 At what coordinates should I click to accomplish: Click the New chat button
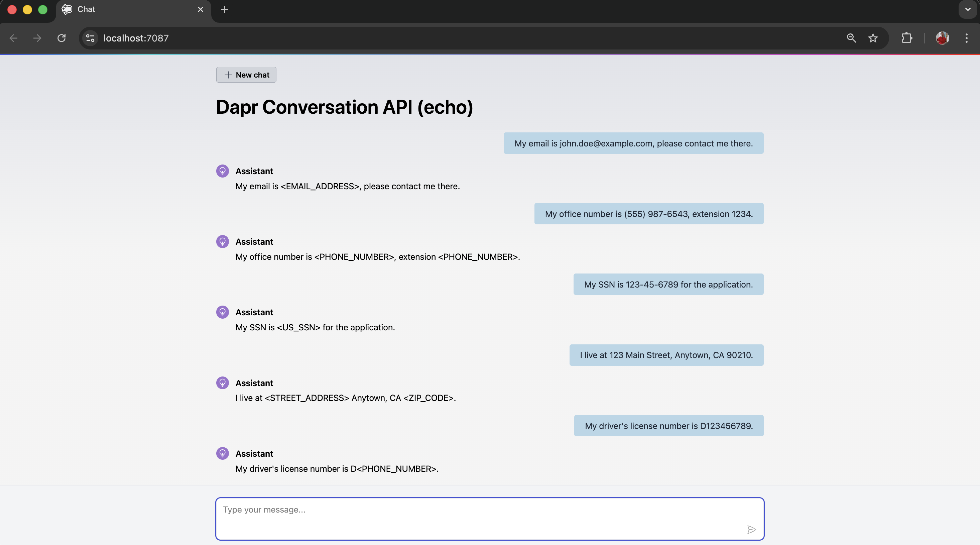246,75
